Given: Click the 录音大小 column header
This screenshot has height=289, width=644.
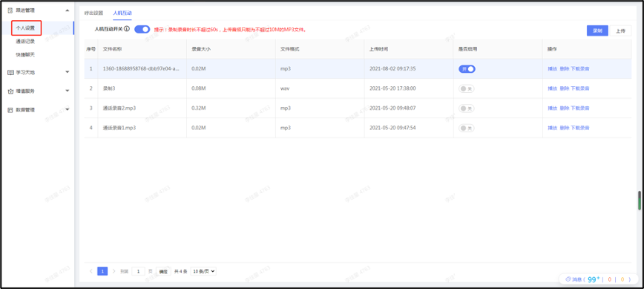Looking at the screenshot, I should click(201, 49).
